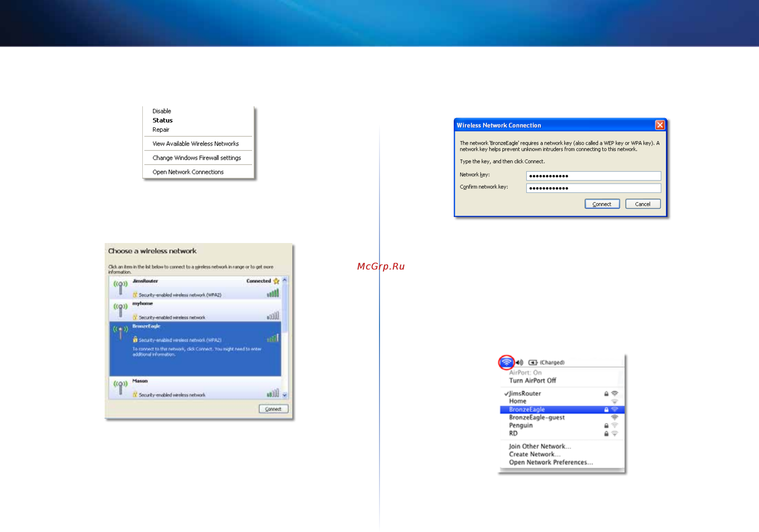Select the JimsRouter network in list
Viewport: 759px width, 532px height.
[195, 288]
